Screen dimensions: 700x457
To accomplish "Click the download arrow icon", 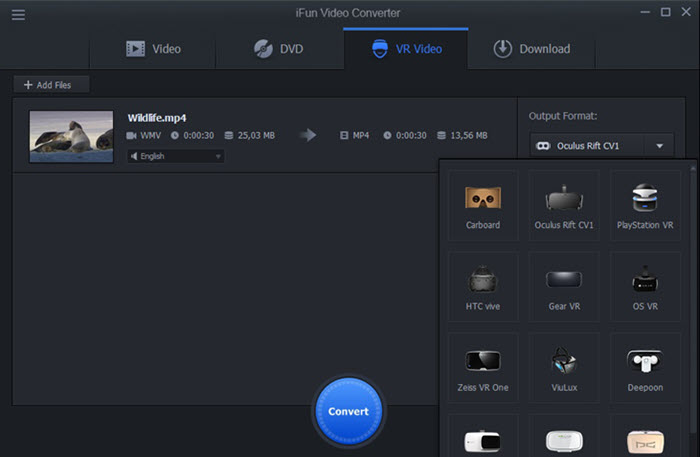I will pyautogui.click(x=503, y=49).
